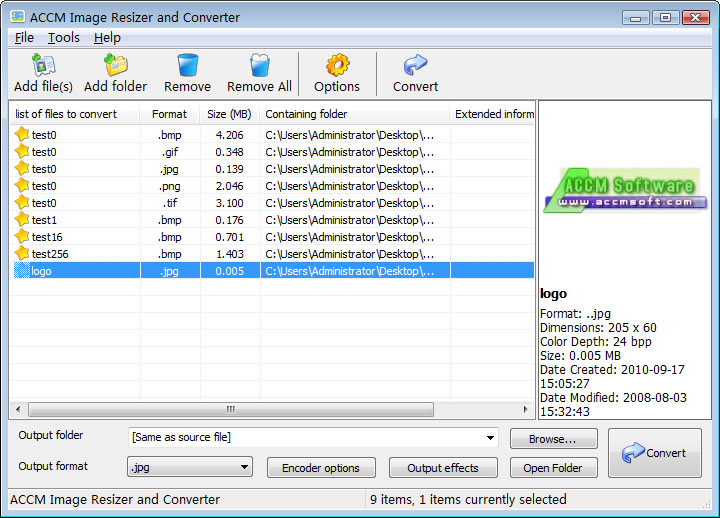The width and height of the screenshot is (720, 518).
Task: Click the star icon of test16 row
Action: point(22,236)
